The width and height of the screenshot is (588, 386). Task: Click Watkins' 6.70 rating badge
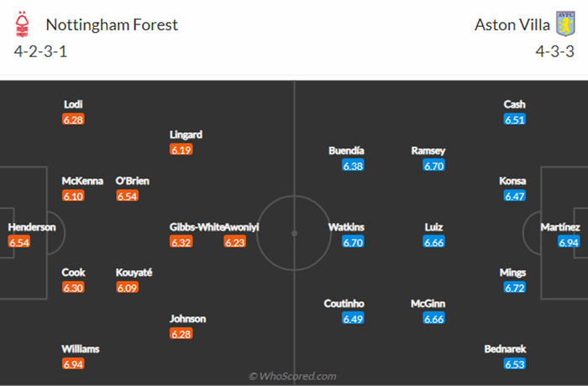coord(353,242)
